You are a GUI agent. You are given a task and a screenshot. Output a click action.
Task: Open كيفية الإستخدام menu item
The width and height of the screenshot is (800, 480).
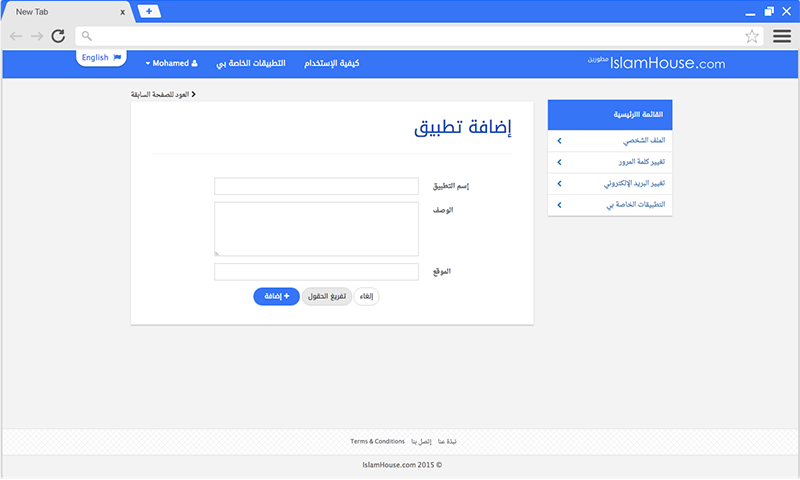click(330, 63)
